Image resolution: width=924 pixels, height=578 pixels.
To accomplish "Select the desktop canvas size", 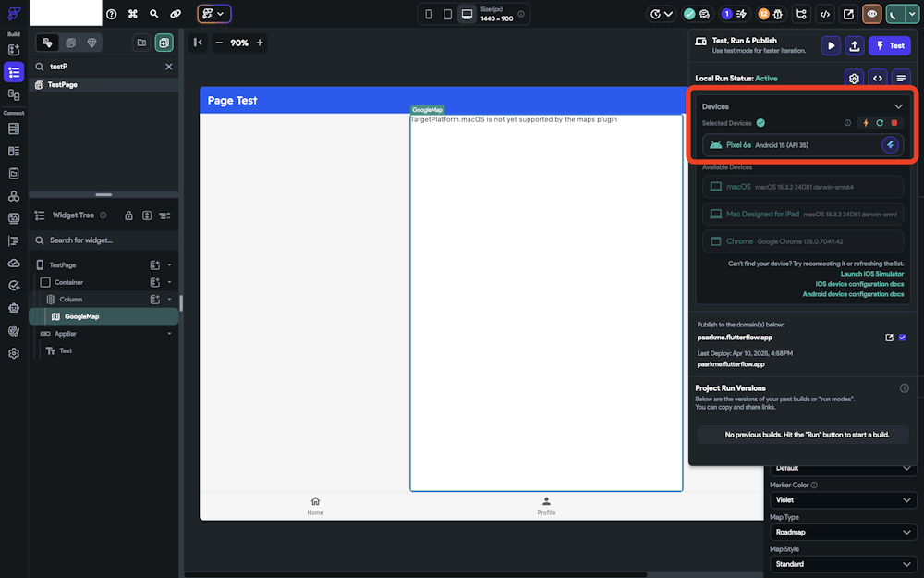I will (467, 14).
